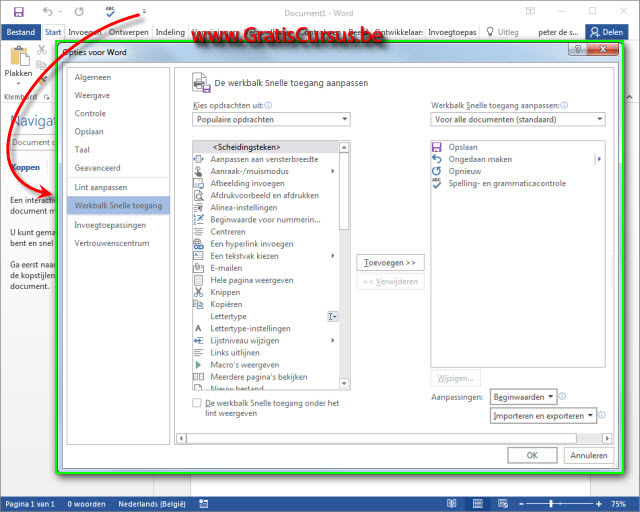The width and height of the screenshot is (640, 512).
Task: Click the Save icon in Word title bar
Action: pyautogui.click(x=18, y=12)
